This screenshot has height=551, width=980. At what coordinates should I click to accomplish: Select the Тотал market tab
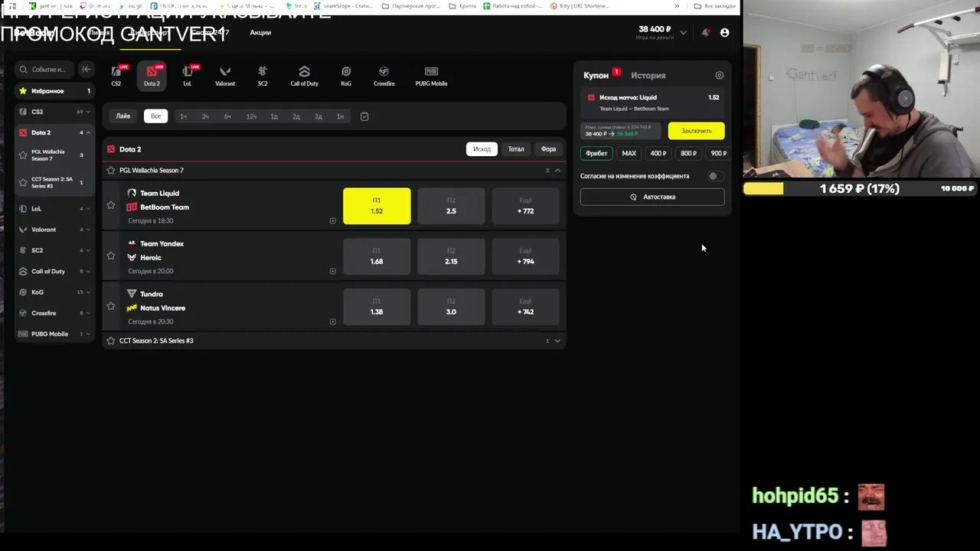[x=516, y=149]
